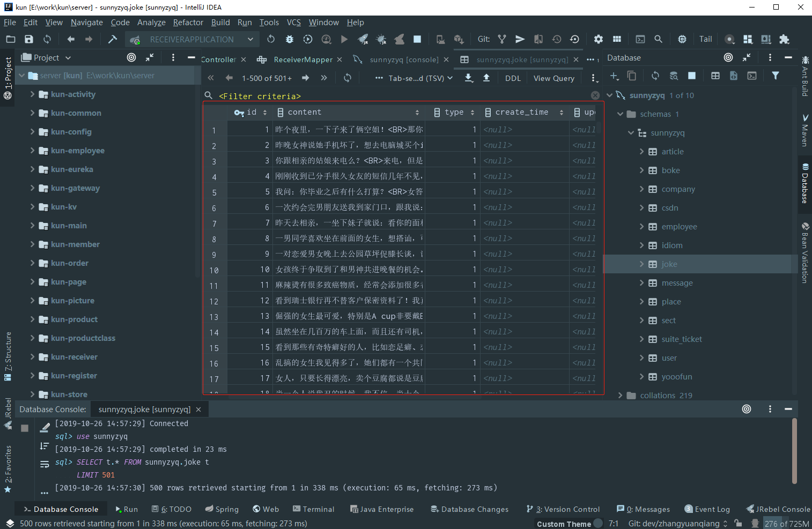The image size is (812, 529).
Task: Click the Build Project hammer icon
Action: coord(113,39)
